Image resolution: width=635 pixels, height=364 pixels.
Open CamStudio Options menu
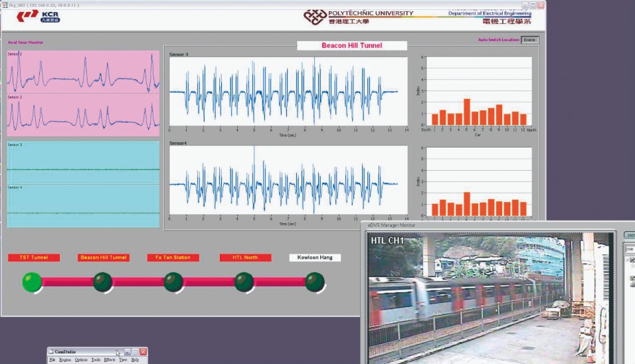(81, 359)
